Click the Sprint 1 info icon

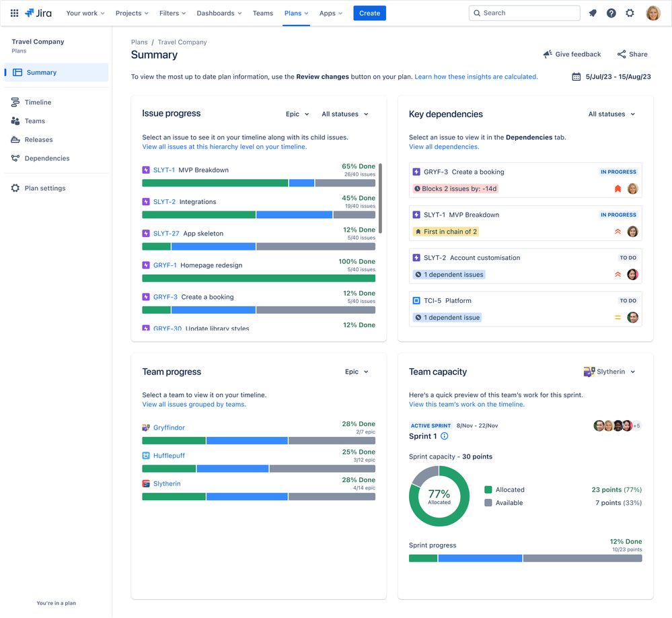click(444, 436)
